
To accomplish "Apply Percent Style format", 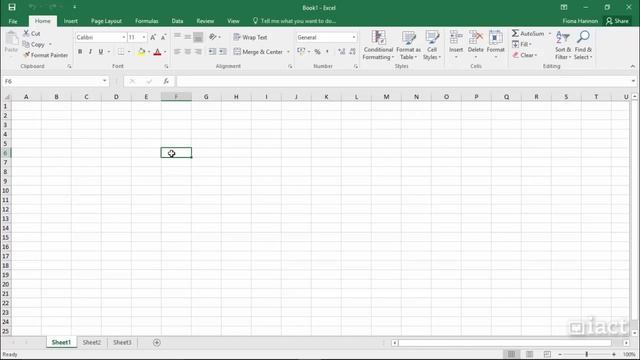I will coord(317,52).
